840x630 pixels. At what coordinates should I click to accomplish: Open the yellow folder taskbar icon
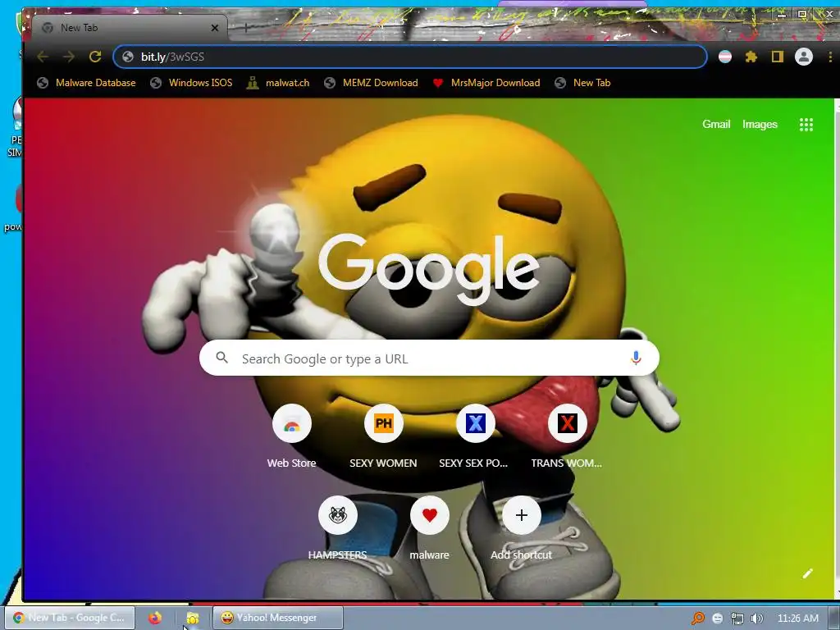click(x=192, y=618)
